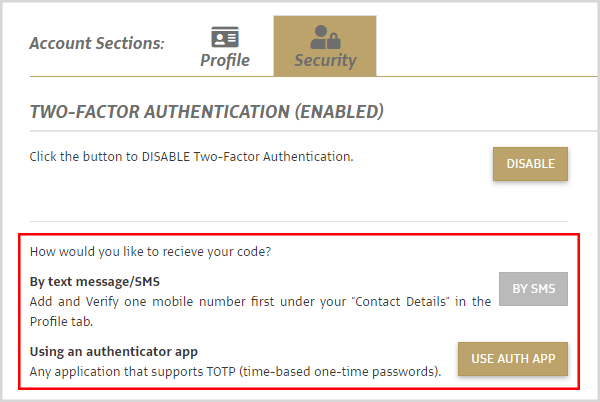Image resolution: width=600 pixels, height=402 pixels.
Task: Click the '(time-based one-time passwords)' parenthetical text
Action: 340,371
